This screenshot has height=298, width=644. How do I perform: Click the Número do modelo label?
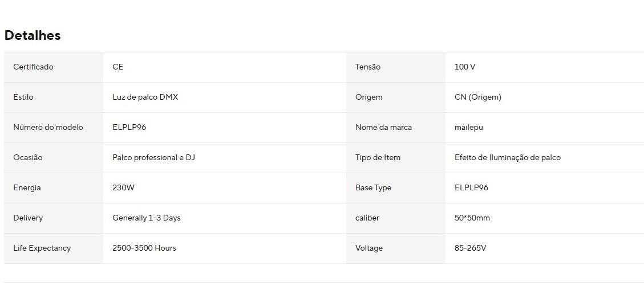pyautogui.click(x=48, y=127)
